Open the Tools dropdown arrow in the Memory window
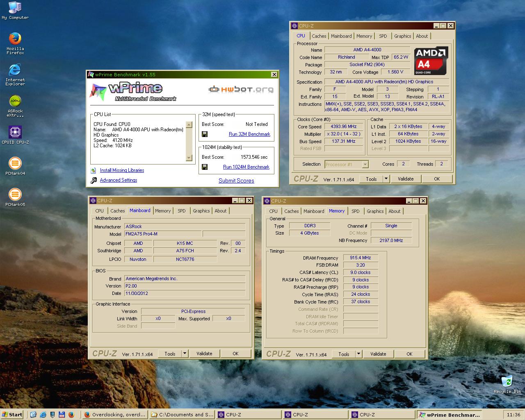Viewport: 525px width, 420px height. (358, 354)
